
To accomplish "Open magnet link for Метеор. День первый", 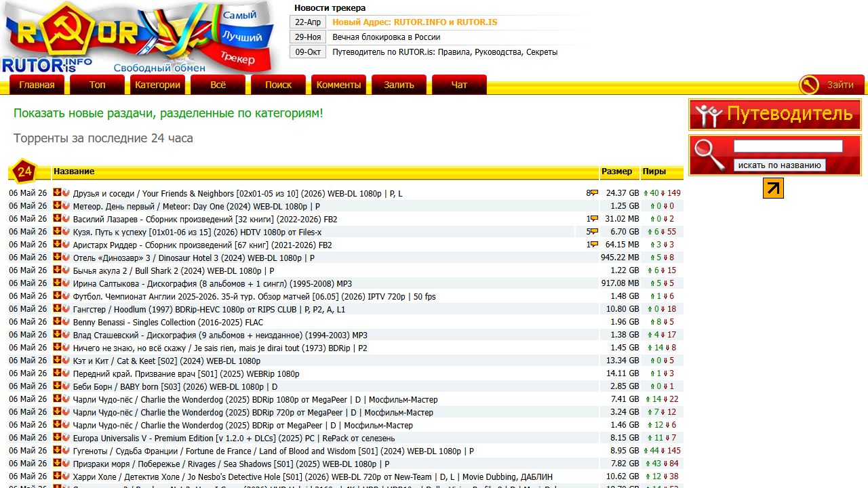I will coord(66,205).
